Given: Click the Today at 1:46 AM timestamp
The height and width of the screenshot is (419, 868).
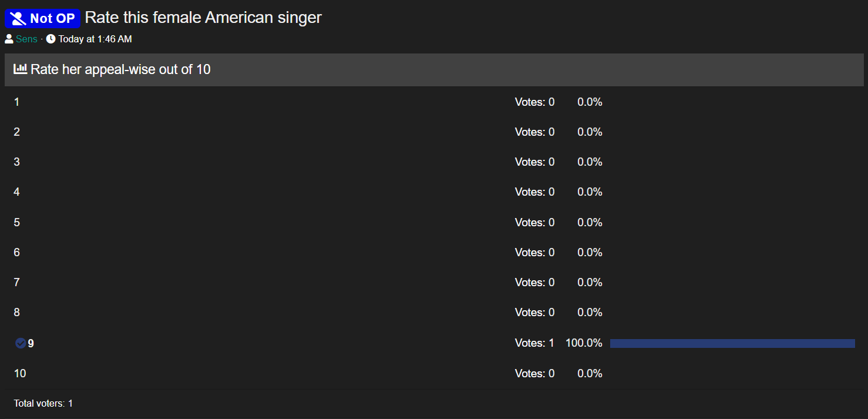Looking at the screenshot, I should [95, 39].
